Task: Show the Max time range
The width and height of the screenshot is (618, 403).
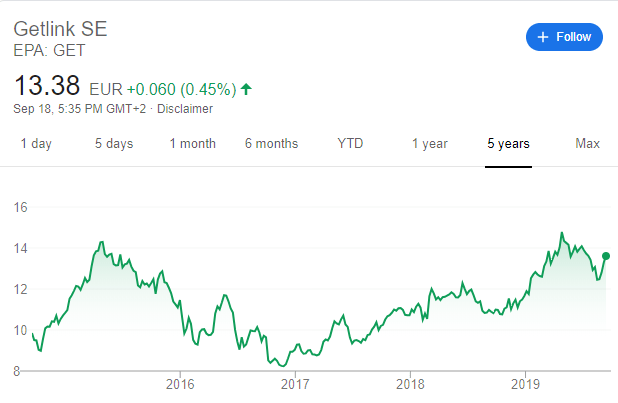Action: click(x=587, y=144)
